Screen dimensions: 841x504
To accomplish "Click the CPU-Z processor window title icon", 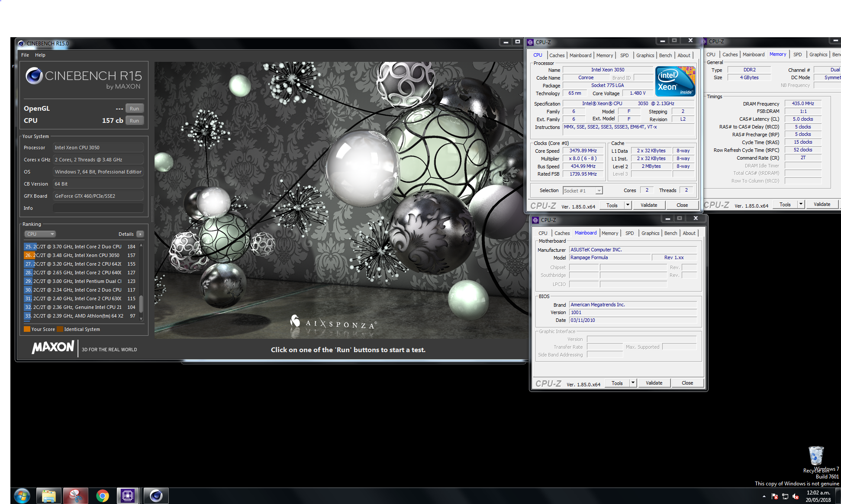I will click(530, 42).
